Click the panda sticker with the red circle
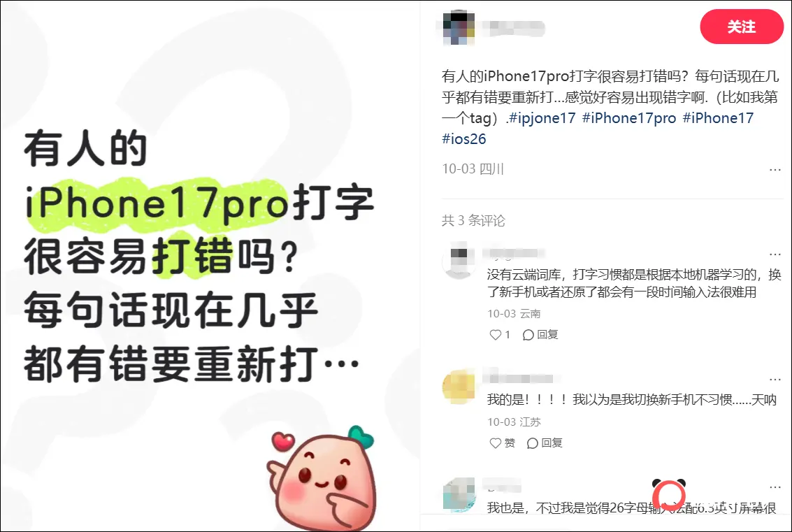Screen dimensions: 792x532 click(669, 494)
